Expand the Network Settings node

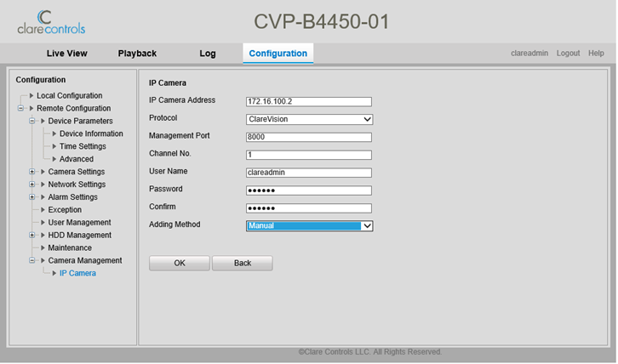click(x=32, y=185)
